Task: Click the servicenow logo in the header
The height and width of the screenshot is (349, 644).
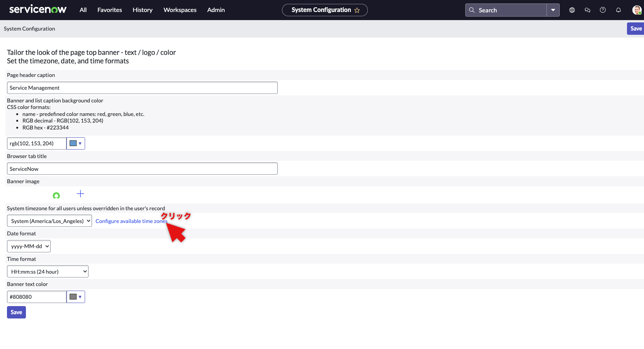Action: click(x=38, y=9)
